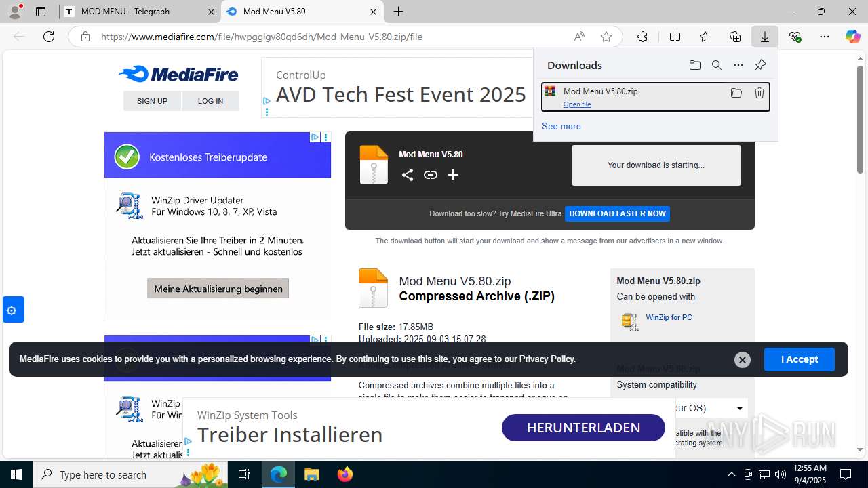Click DOWNLOAD FASTER NOW button
868x488 pixels.
[x=618, y=213]
